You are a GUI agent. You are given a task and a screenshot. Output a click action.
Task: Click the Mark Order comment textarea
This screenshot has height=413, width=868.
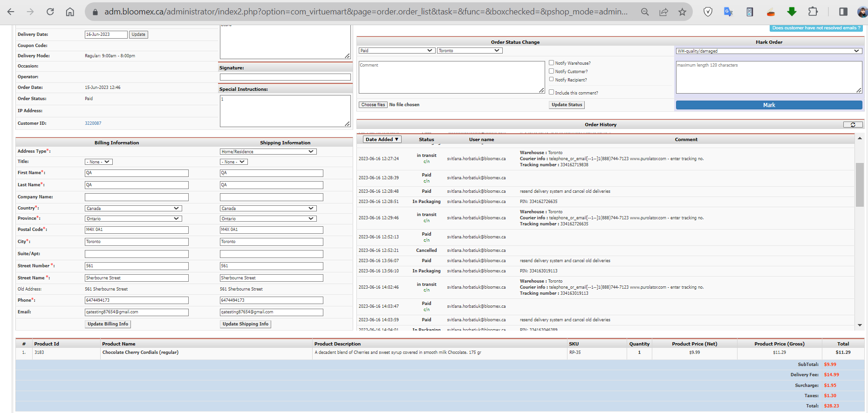(x=769, y=77)
